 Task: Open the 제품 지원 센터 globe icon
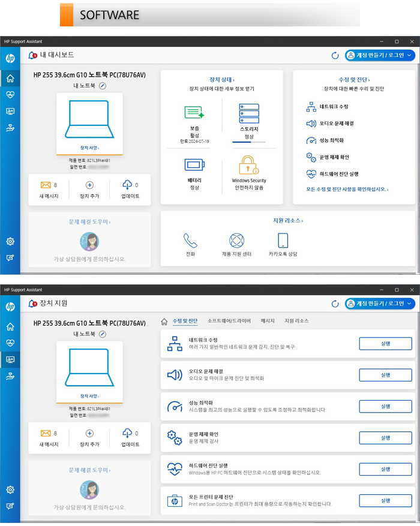click(x=236, y=241)
